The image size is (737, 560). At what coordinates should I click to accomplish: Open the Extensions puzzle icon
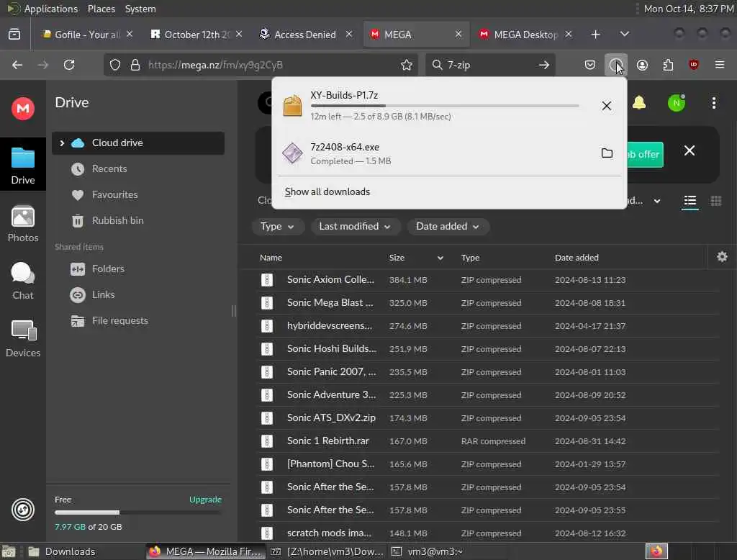(668, 65)
